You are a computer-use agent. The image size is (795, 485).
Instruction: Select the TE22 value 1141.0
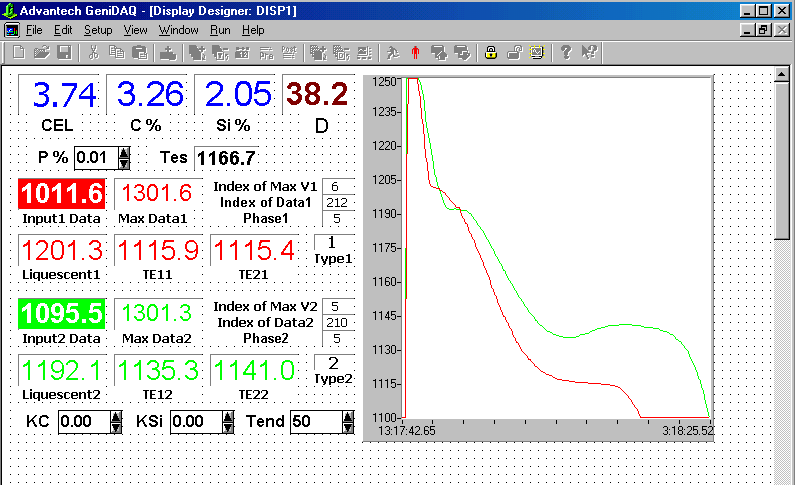(254, 370)
